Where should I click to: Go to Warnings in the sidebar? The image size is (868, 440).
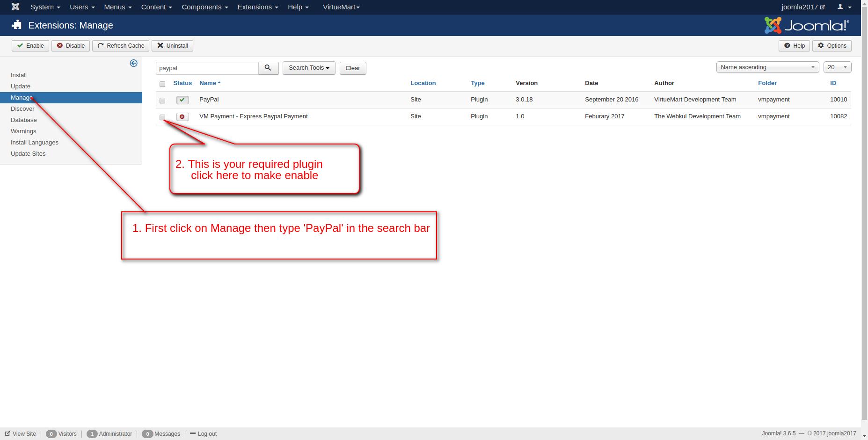click(23, 131)
